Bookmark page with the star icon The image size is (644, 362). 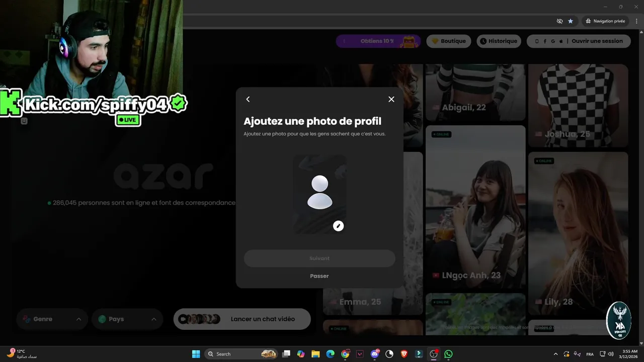click(x=571, y=21)
